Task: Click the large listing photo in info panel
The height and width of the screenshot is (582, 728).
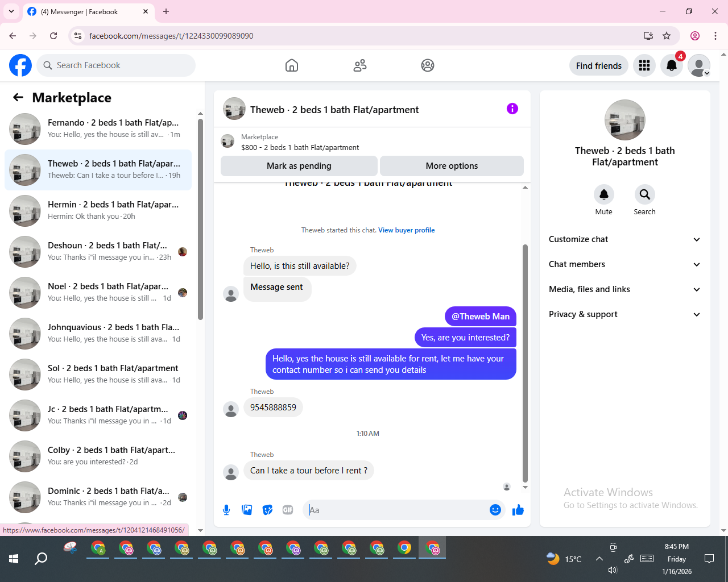Action: (x=625, y=120)
